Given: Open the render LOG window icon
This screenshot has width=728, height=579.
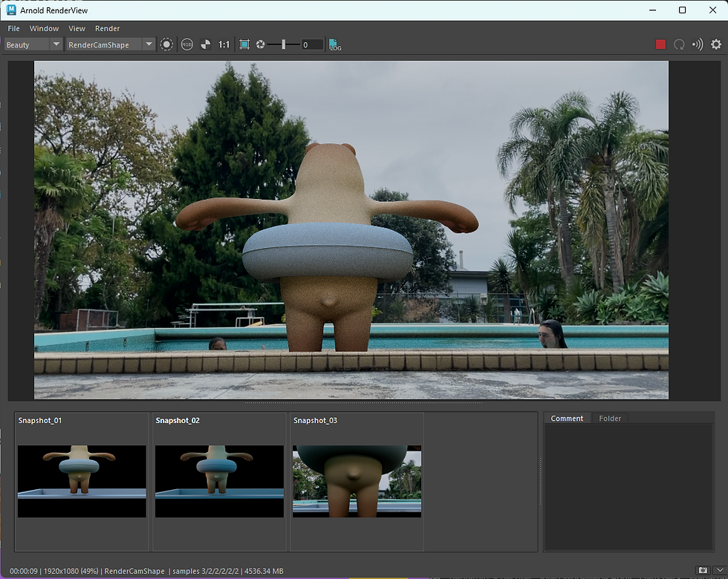Looking at the screenshot, I should point(335,45).
